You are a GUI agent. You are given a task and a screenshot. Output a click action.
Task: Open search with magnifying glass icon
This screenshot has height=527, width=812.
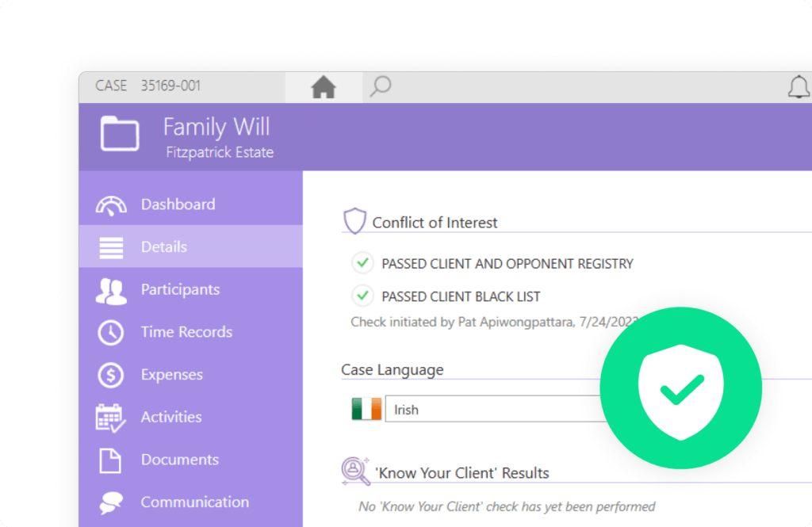(380, 86)
